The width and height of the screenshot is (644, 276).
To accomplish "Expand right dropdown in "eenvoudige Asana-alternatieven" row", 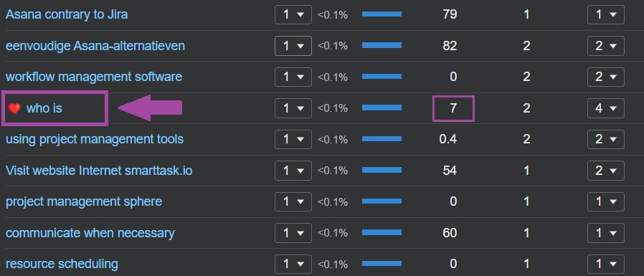I will tap(606, 46).
